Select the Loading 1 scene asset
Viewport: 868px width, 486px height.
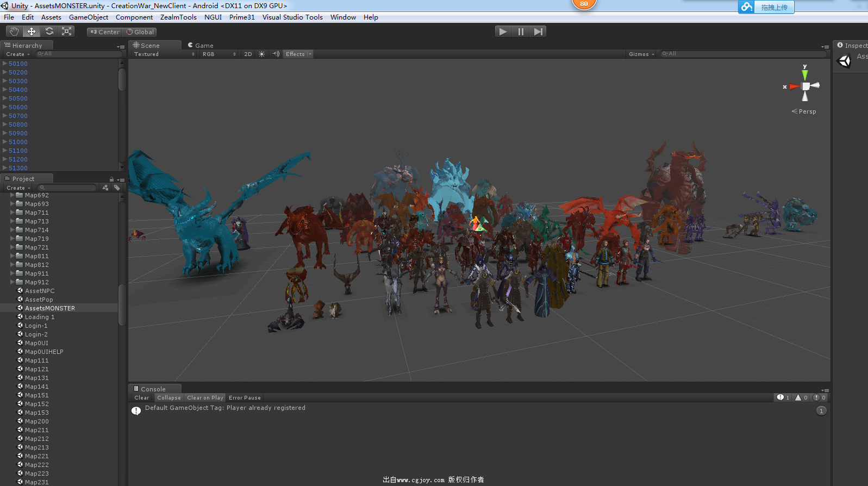click(40, 317)
